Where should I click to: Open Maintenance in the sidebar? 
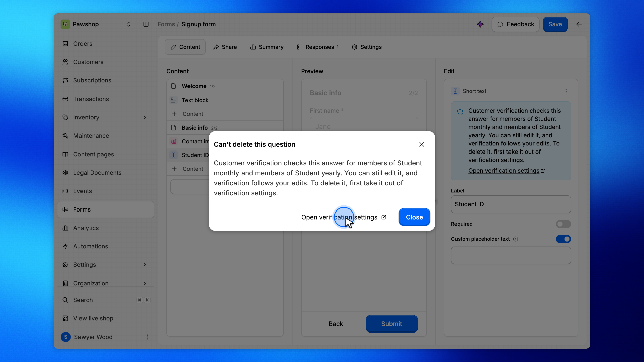click(x=106, y=136)
